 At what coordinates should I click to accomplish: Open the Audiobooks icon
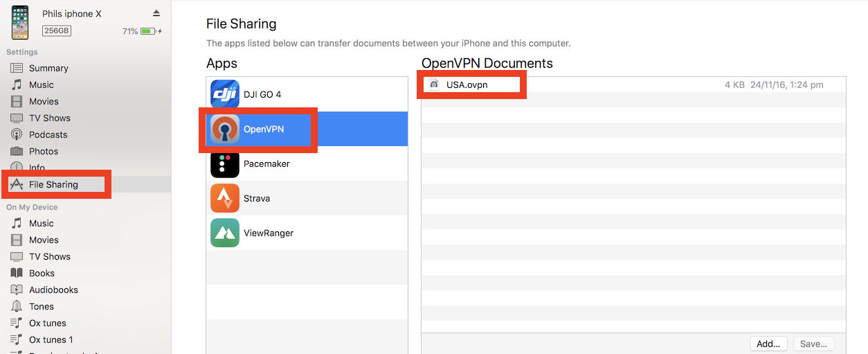coord(17,290)
